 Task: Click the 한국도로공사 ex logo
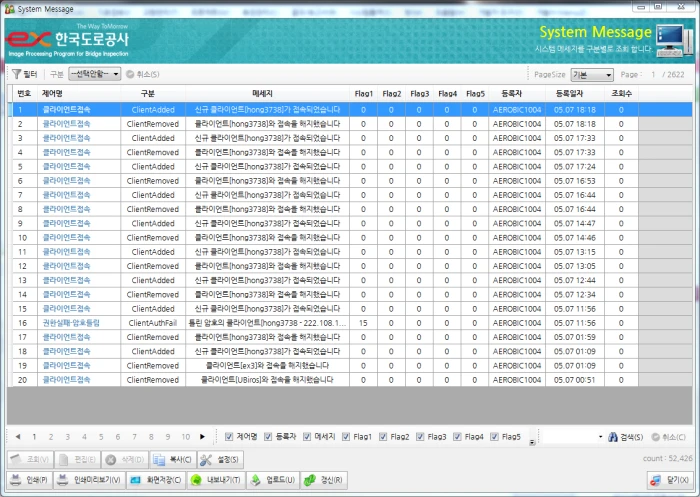[x=68, y=40]
